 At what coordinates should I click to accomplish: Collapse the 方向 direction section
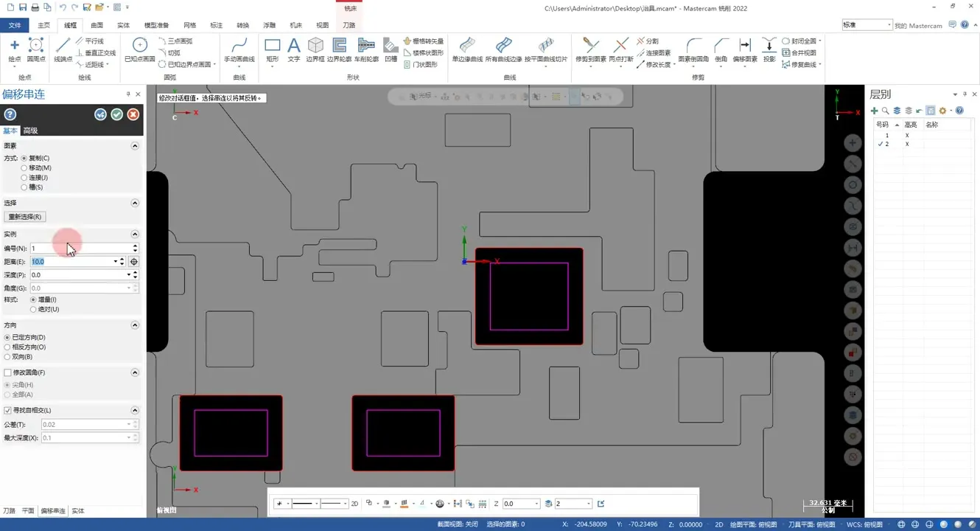[135, 325]
